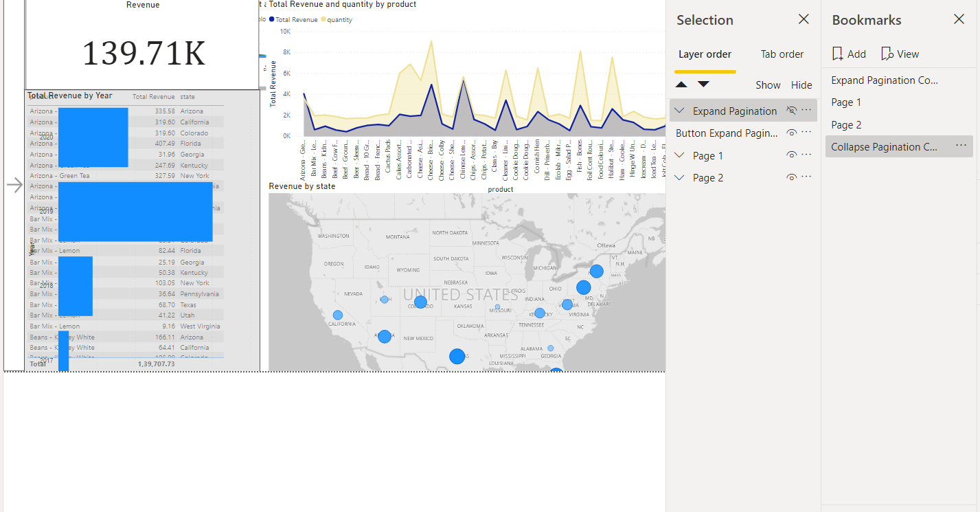The height and width of the screenshot is (512, 980).
Task: Click the Total Revenue and quantity chart title
Action: click(343, 4)
